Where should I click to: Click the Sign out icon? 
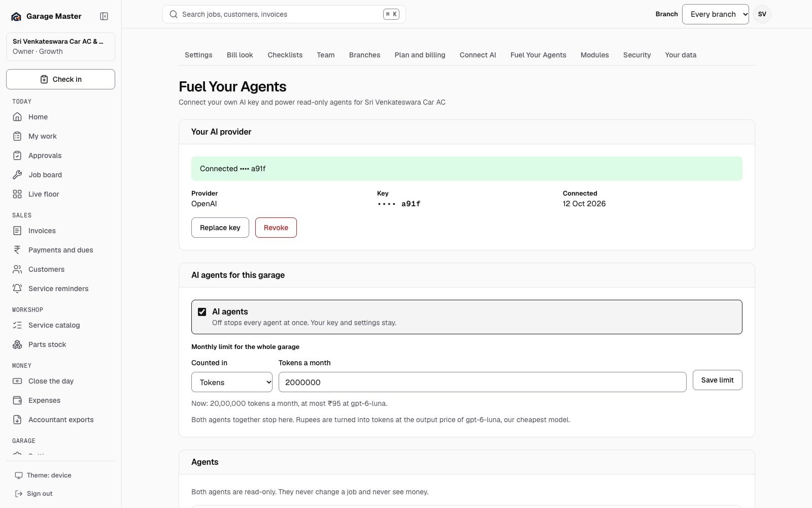pyautogui.click(x=19, y=494)
